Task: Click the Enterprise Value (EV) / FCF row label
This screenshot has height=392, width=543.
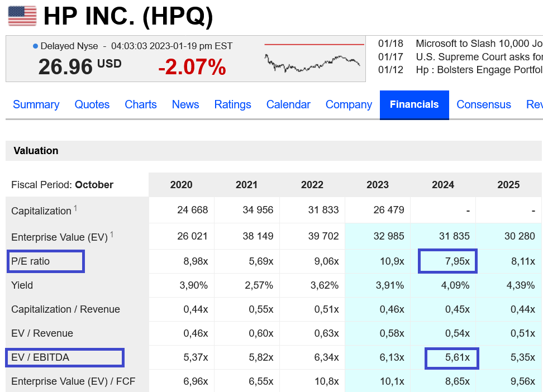Action: [x=73, y=381]
